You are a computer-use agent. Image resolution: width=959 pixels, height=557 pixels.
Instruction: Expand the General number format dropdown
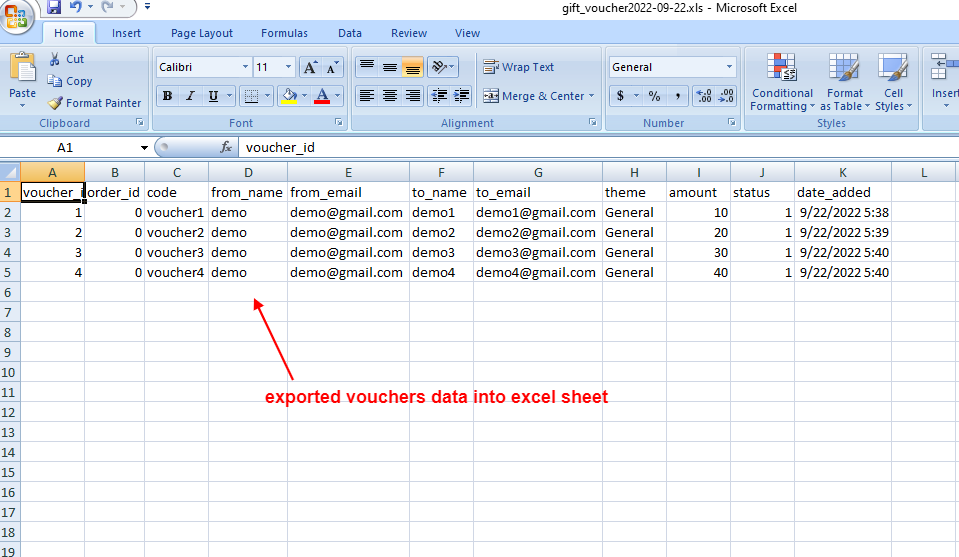tap(727, 67)
